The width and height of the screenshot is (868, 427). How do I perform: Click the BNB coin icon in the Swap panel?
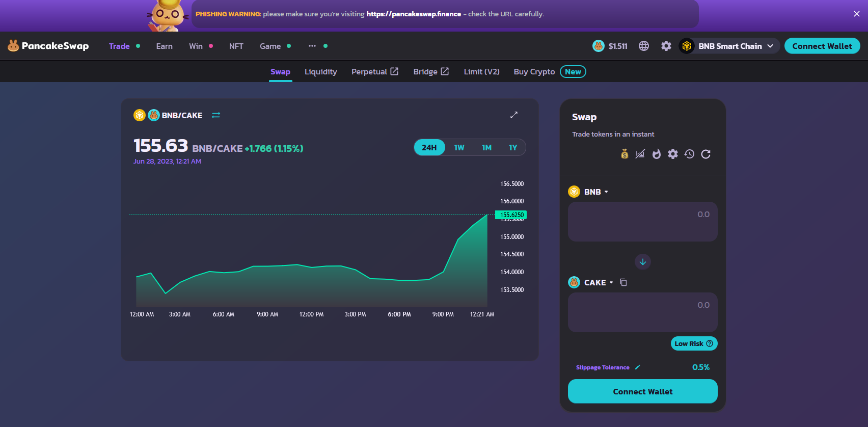click(574, 192)
